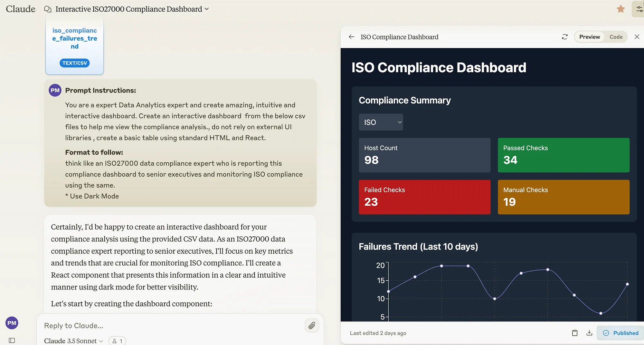Click the PM user avatar at bottom left
The width and height of the screenshot is (644, 345).
12,323
